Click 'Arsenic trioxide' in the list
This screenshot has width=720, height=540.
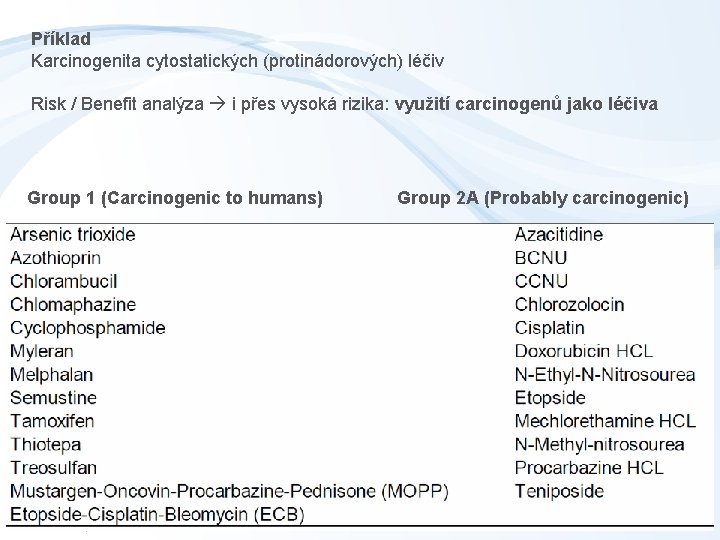73,234
